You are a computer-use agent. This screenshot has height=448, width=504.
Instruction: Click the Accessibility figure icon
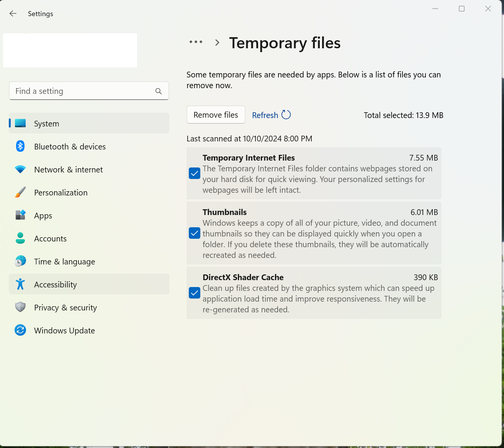click(x=20, y=284)
